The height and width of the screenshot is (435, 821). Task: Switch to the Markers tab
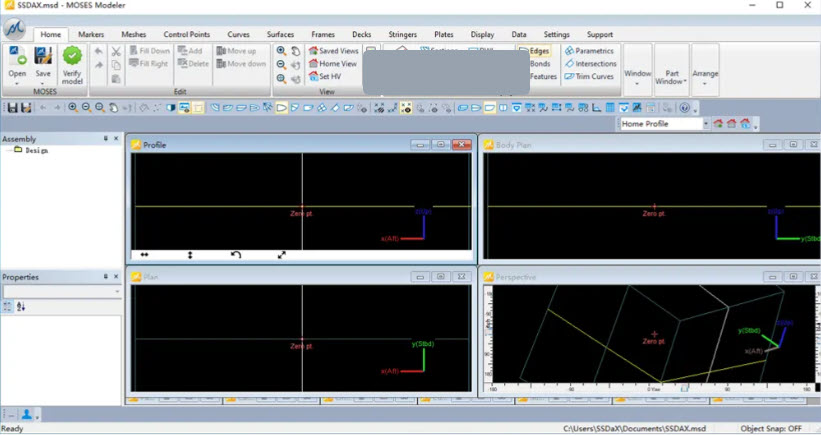(x=91, y=35)
